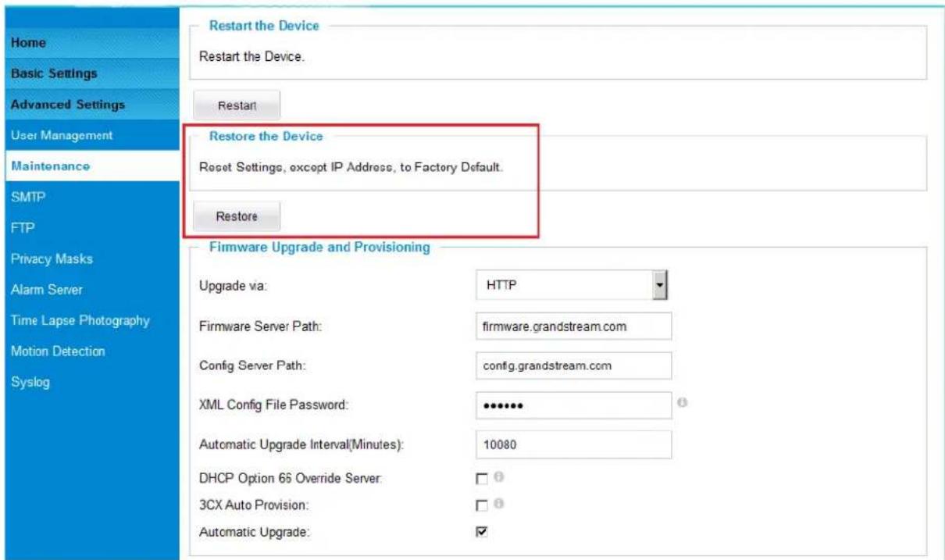This screenshot has height=560, width=945.
Task: Focus the XML Config File Password field
Action: coord(573,405)
